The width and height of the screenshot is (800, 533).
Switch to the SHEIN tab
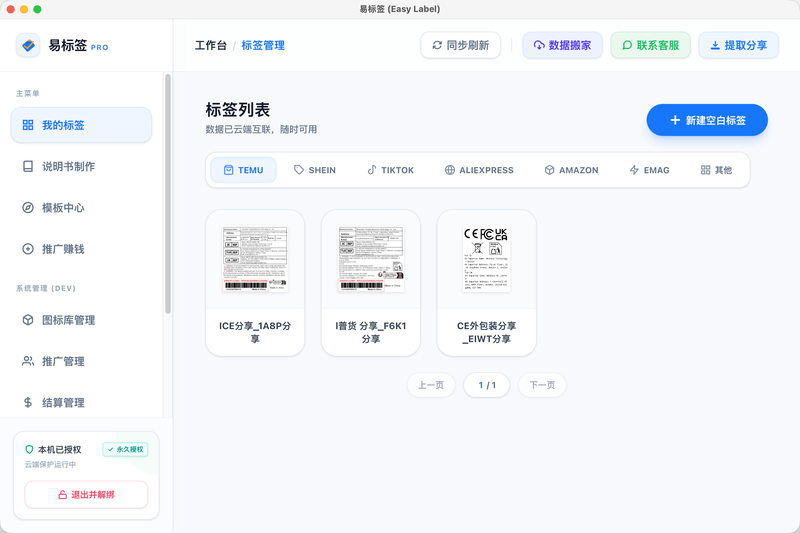point(315,170)
